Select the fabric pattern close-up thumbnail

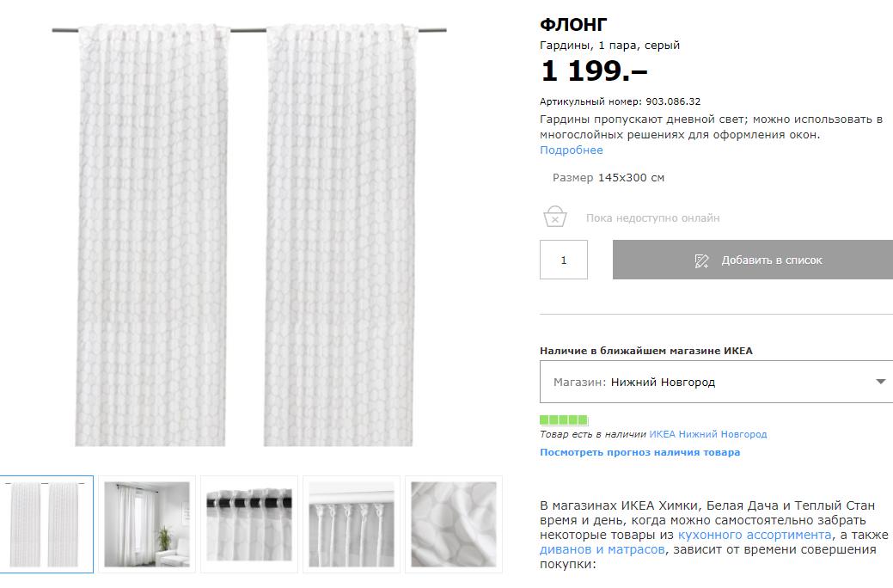(x=453, y=524)
